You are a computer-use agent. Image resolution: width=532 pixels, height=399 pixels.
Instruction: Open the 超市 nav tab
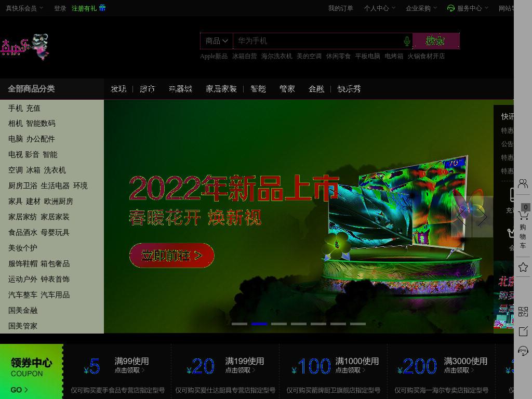pos(147,89)
